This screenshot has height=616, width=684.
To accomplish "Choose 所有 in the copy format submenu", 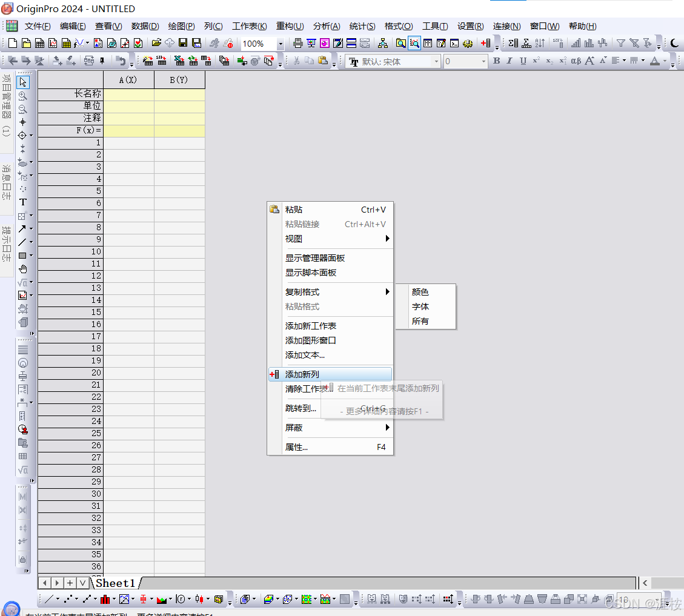I will 426,321.
